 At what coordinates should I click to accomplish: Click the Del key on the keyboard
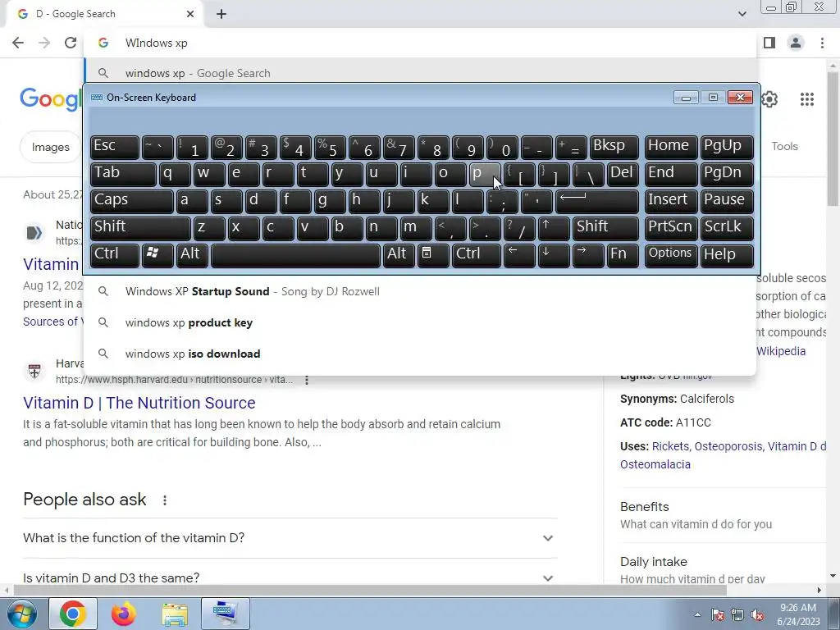pyautogui.click(x=623, y=174)
